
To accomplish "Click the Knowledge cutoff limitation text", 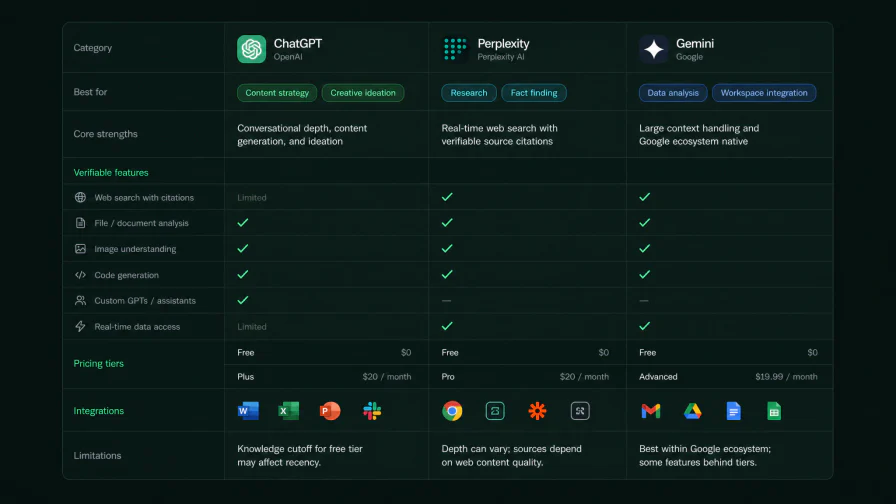I will click(x=300, y=455).
